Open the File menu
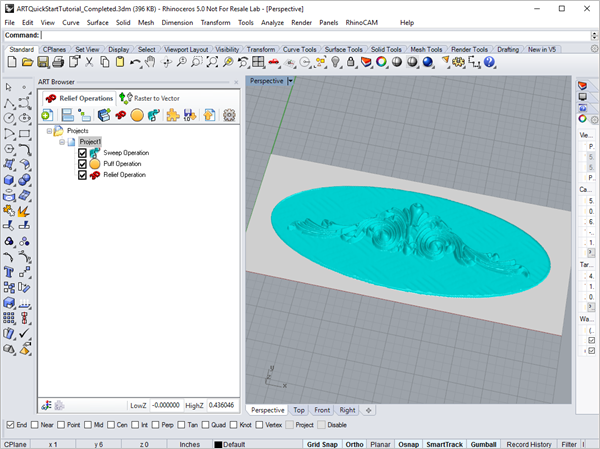 tap(10, 23)
